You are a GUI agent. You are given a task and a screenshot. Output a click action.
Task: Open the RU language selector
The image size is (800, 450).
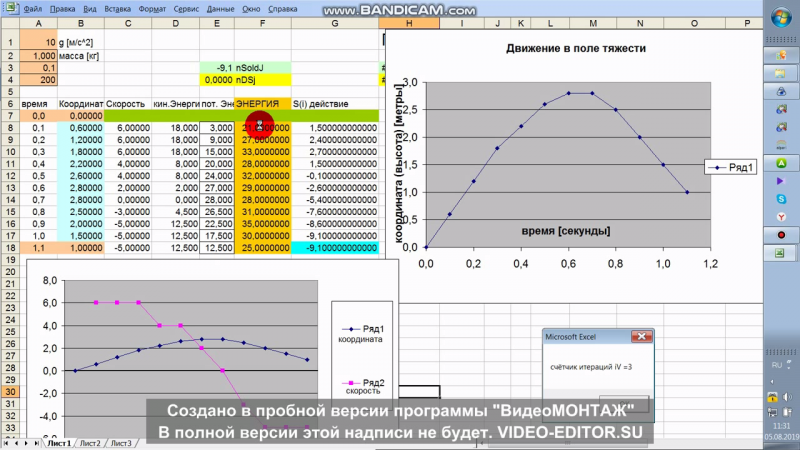click(777, 365)
